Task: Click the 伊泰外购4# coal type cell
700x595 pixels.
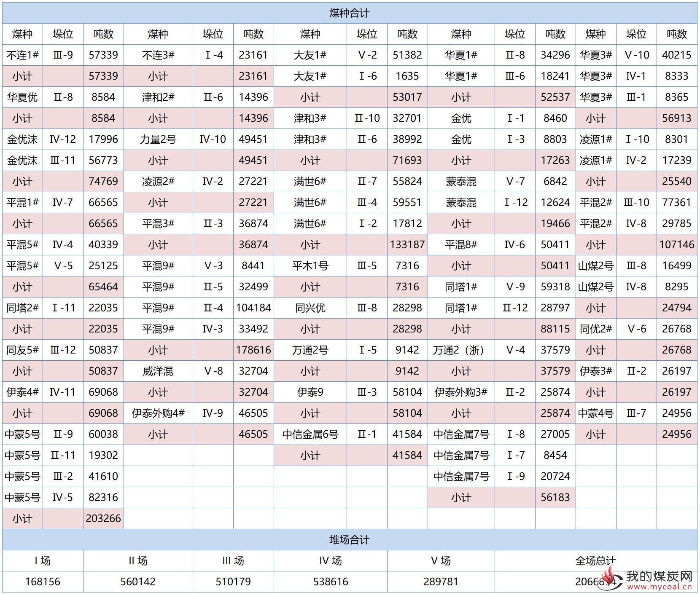Action: 158,413
